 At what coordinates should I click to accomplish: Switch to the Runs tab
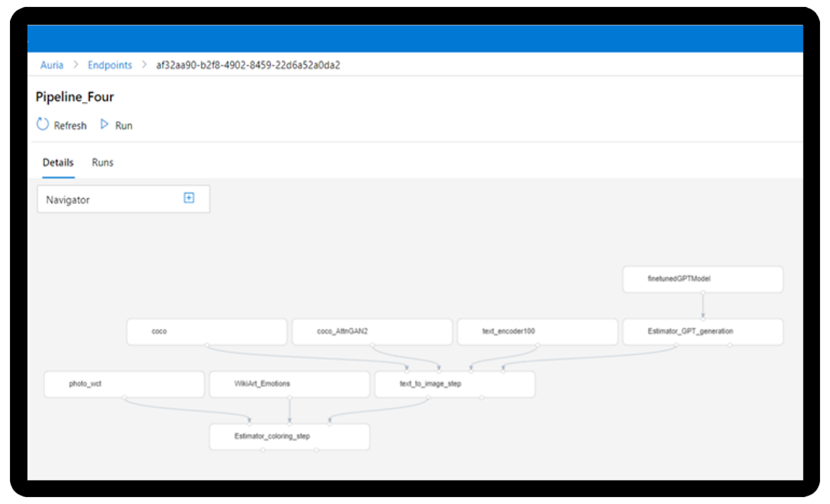tap(103, 162)
